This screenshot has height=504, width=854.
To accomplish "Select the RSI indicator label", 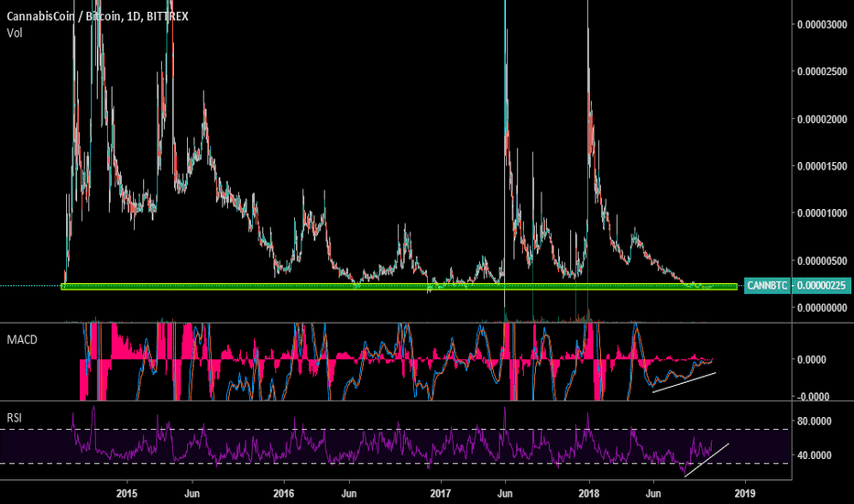I will pyautogui.click(x=14, y=417).
